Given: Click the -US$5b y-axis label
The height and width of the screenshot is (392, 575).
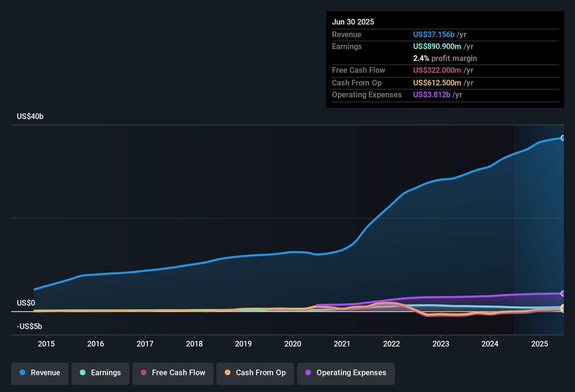Looking at the screenshot, I should [x=29, y=326].
